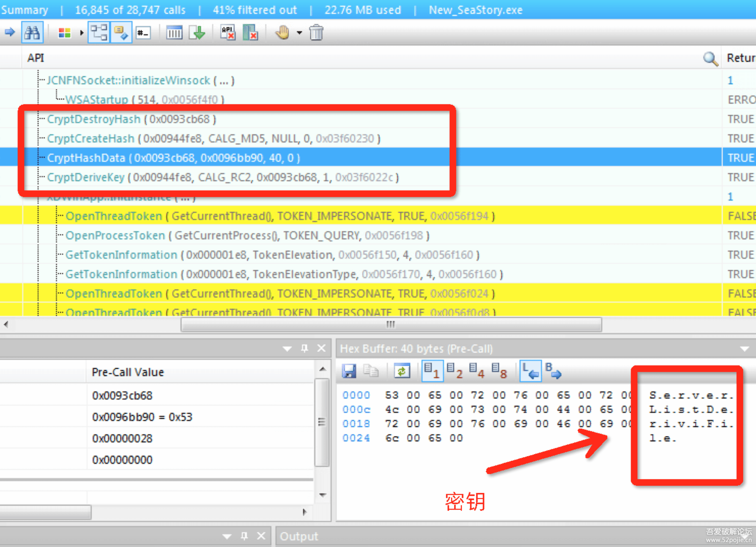Pin the parameters pane
This screenshot has height=547, width=756.
304,348
